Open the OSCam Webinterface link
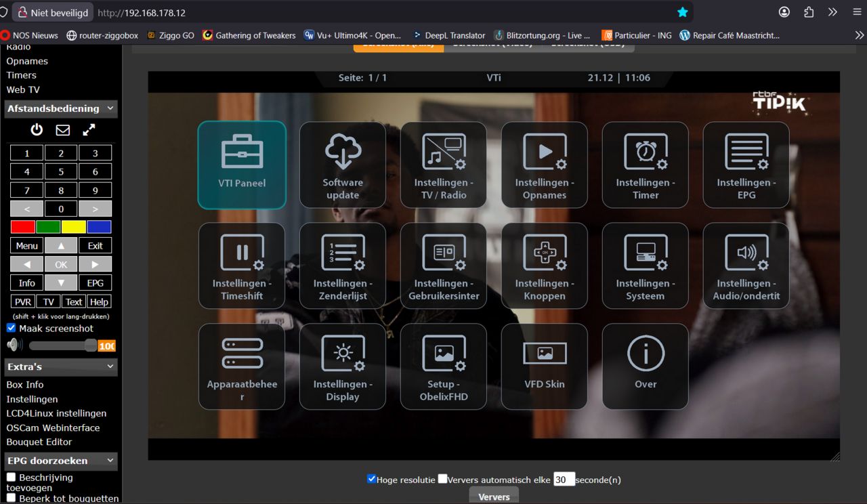Image resolution: width=867 pixels, height=504 pixels. click(x=54, y=427)
